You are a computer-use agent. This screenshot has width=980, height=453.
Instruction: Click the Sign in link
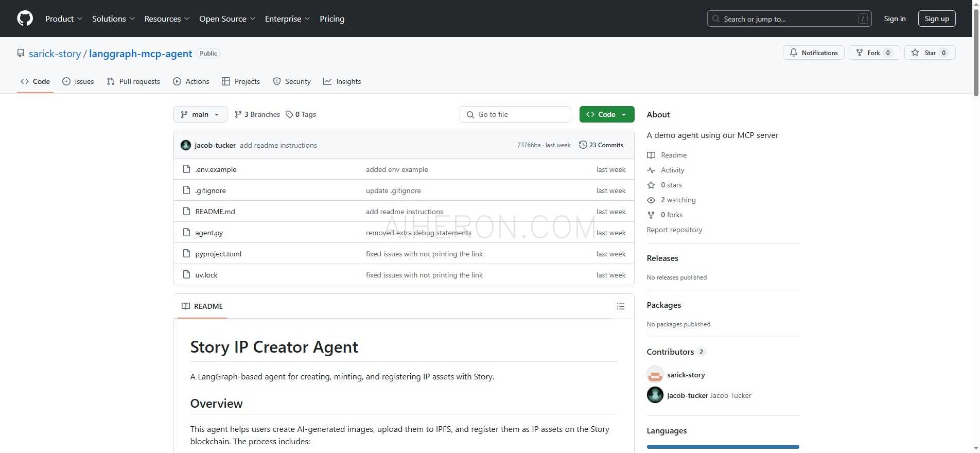click(x=895, y=19)
